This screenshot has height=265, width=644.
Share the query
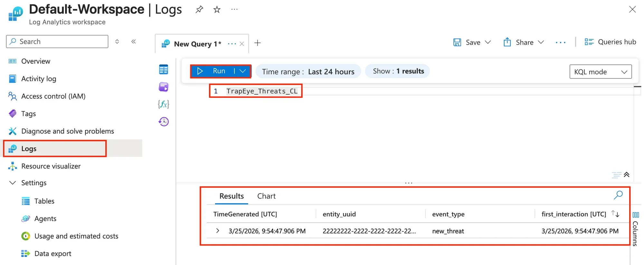[518, 42]
